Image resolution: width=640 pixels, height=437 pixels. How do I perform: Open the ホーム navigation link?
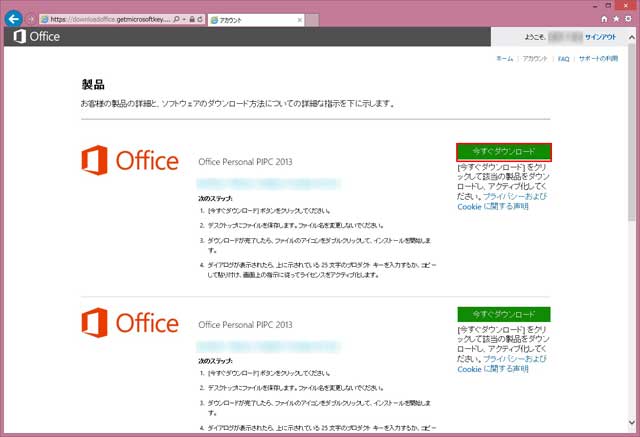click(505, 59)
